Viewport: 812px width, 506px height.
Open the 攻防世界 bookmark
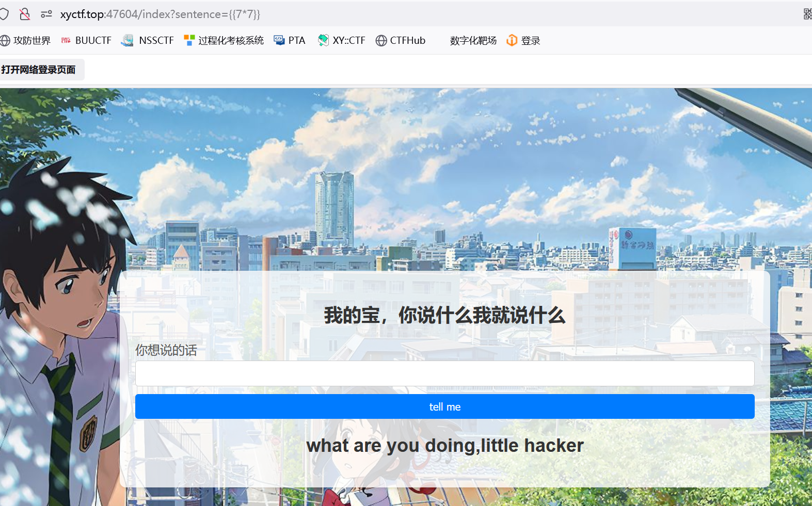[x=26, y=40]
